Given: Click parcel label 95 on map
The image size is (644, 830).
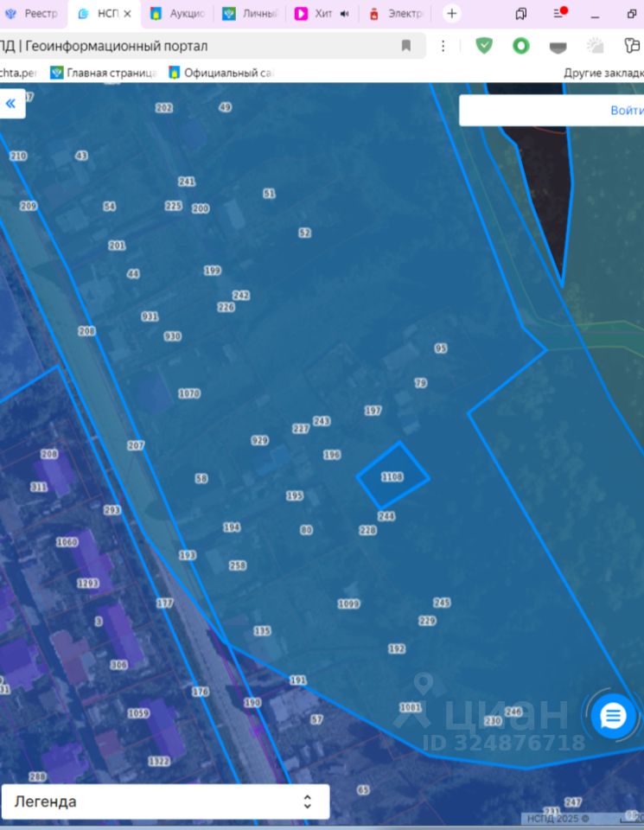Looking at the screenshot, I should pos(441,348).
